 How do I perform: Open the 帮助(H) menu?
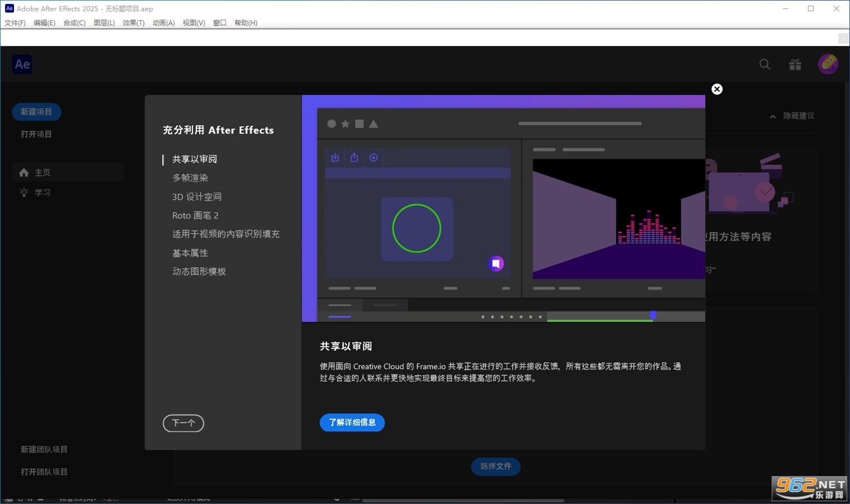pyautogui.click(x=246, y=23)
